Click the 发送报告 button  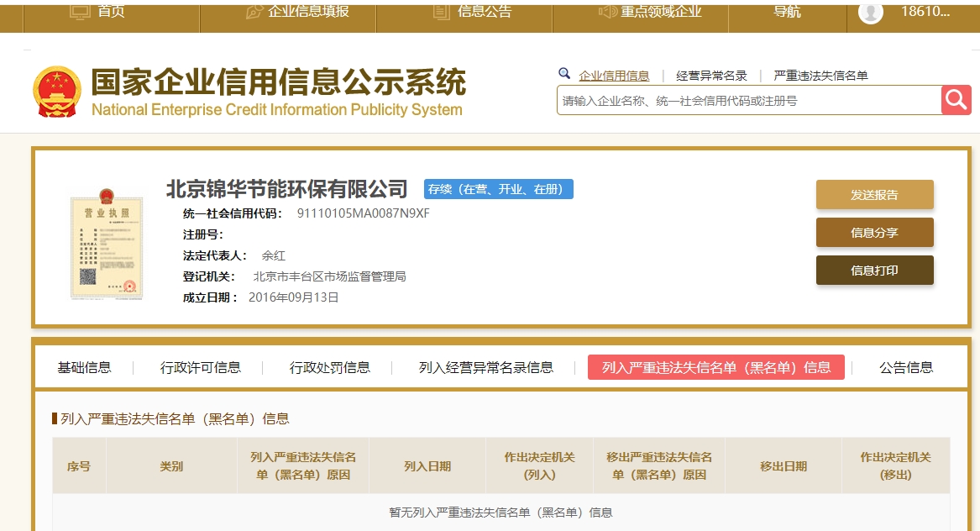click(874, 195)
